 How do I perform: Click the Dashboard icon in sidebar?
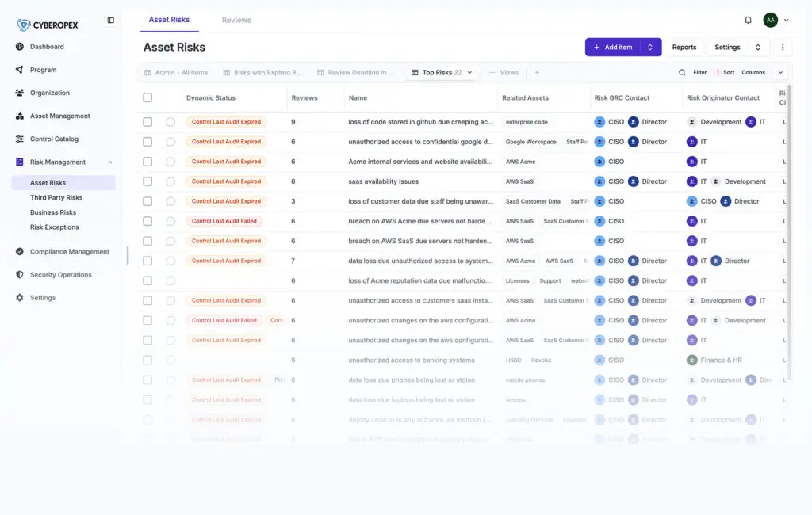pos(20,47)
